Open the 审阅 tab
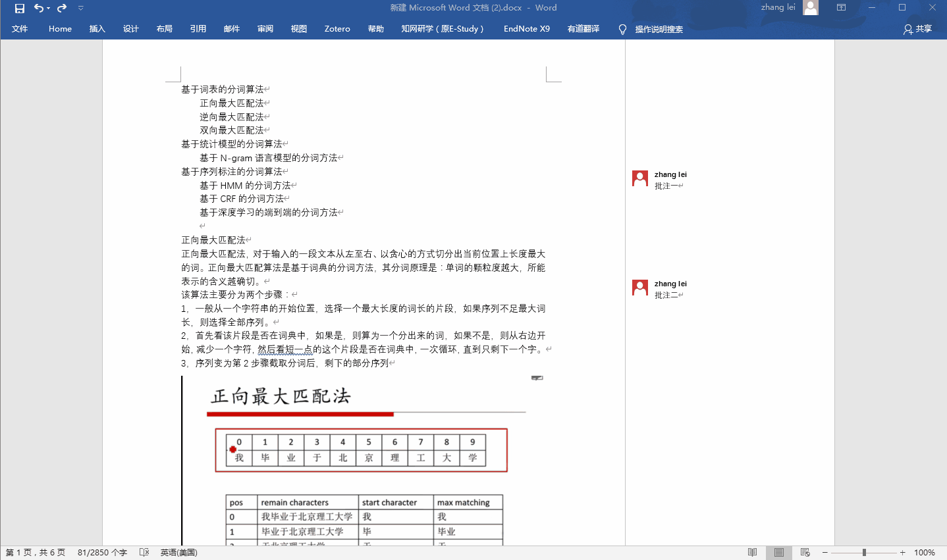This screenshot has height=560, width=947. pos(265,29)
